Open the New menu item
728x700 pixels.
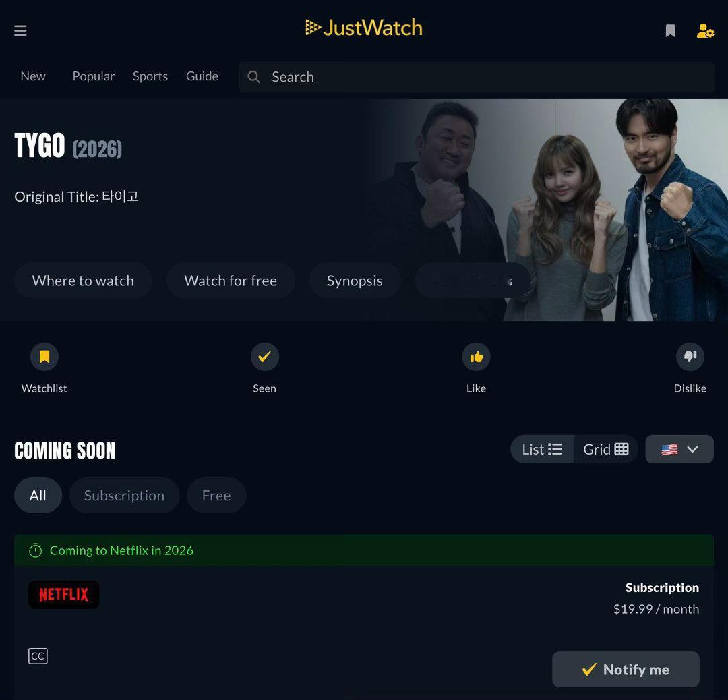pos(33,76)
